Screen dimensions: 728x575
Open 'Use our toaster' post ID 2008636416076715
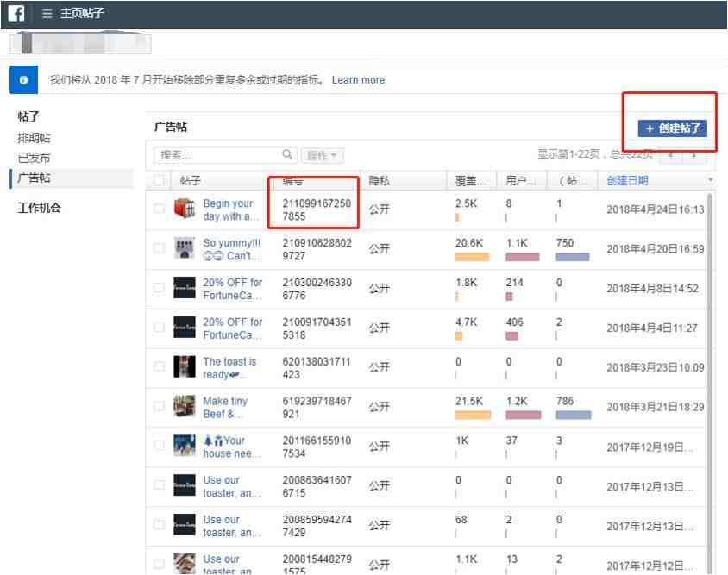pyautogui.click(x=232, y=486)
